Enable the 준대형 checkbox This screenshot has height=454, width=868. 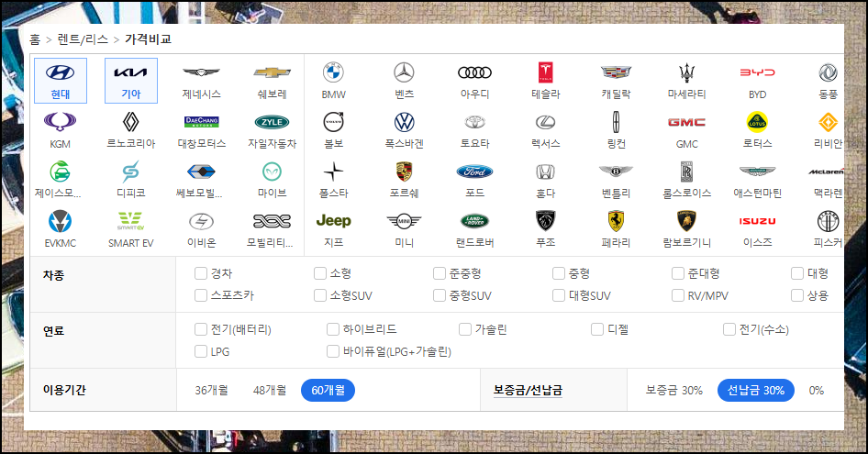coord(677,273)
